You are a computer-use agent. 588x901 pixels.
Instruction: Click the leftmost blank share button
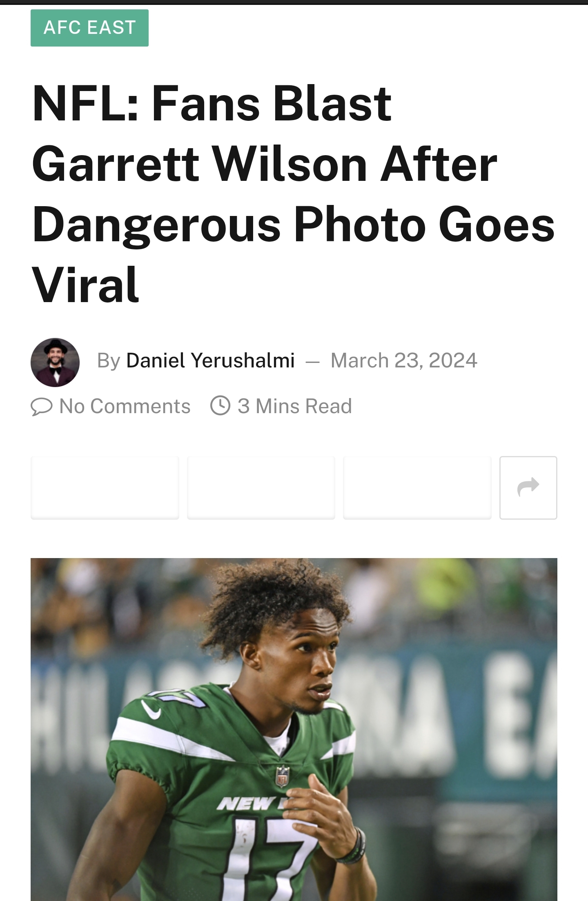tap(105, 487)
